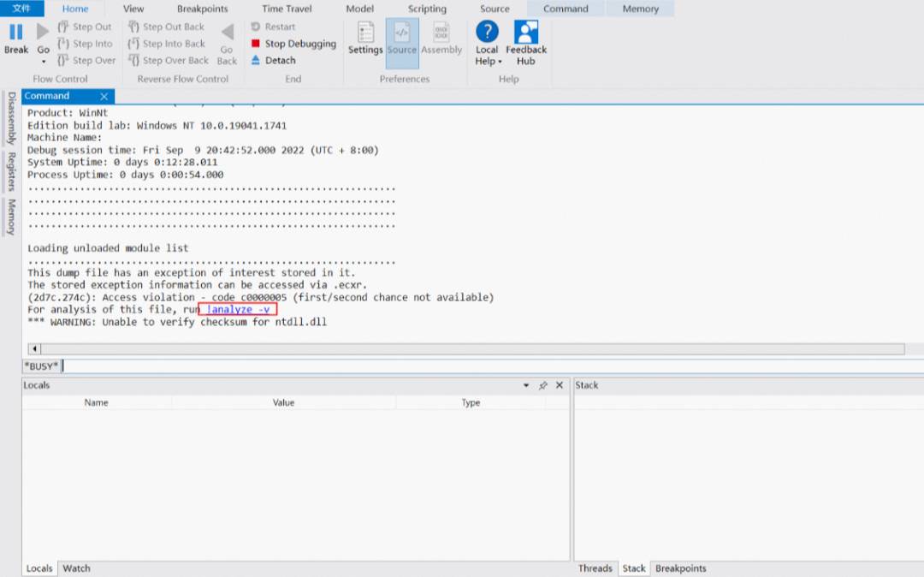Viewport: 924px width, 577px height.
Task: Click the command output horizontal scrollbar track
Action: coord(472,349)
